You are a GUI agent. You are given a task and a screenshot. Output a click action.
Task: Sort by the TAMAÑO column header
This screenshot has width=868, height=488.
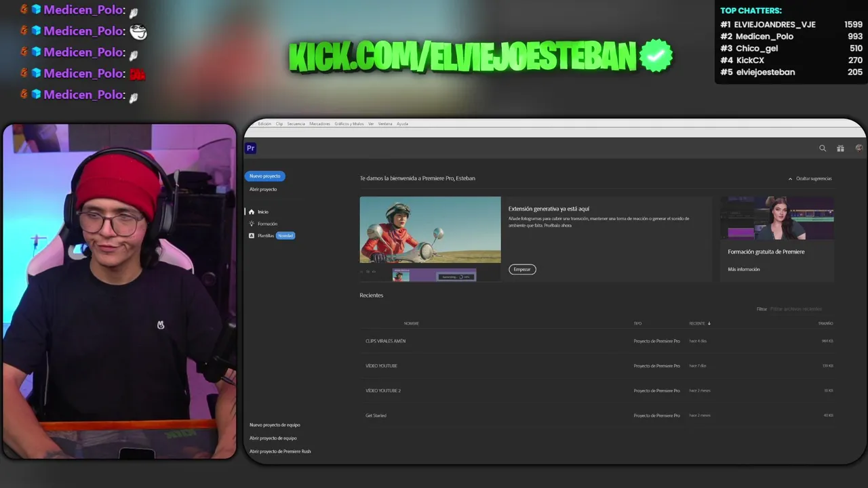point(825,324)
